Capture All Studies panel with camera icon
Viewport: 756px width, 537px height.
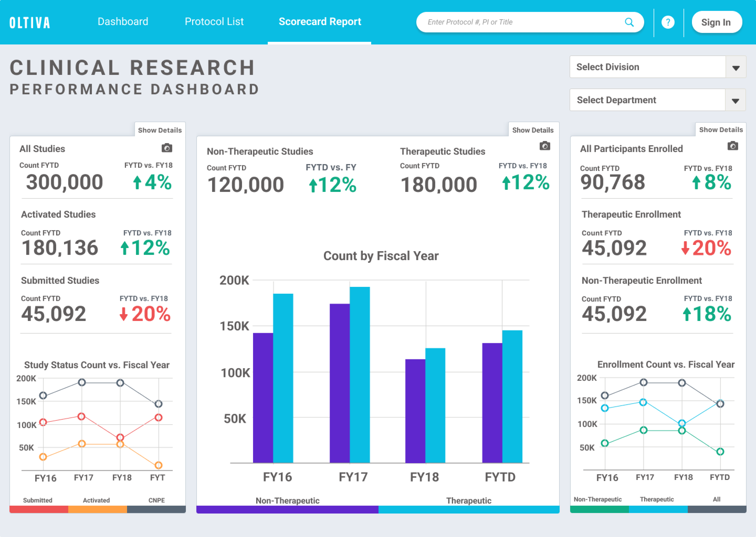(x=167, y=148)
